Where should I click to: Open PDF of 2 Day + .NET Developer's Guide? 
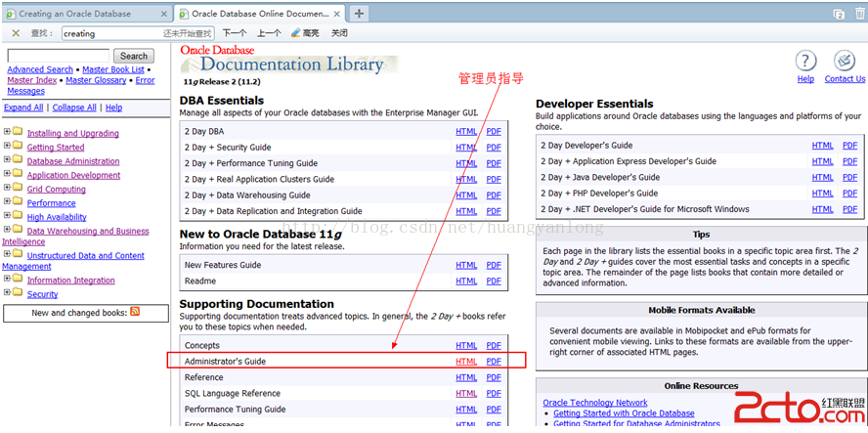coord(849,209)
